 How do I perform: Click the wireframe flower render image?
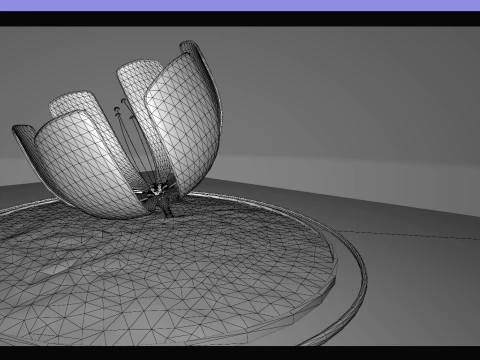pos(240,186)
